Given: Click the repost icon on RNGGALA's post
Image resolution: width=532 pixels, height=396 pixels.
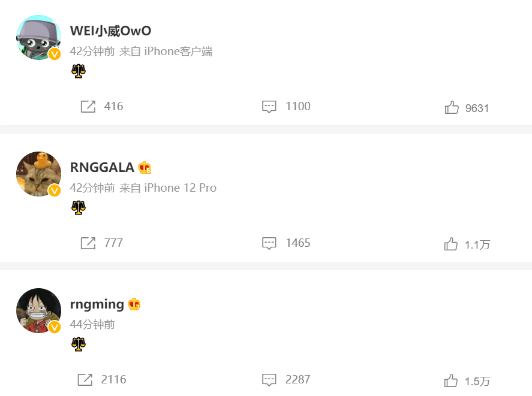Looking at the screenshot, I should [x=88, y=243].
